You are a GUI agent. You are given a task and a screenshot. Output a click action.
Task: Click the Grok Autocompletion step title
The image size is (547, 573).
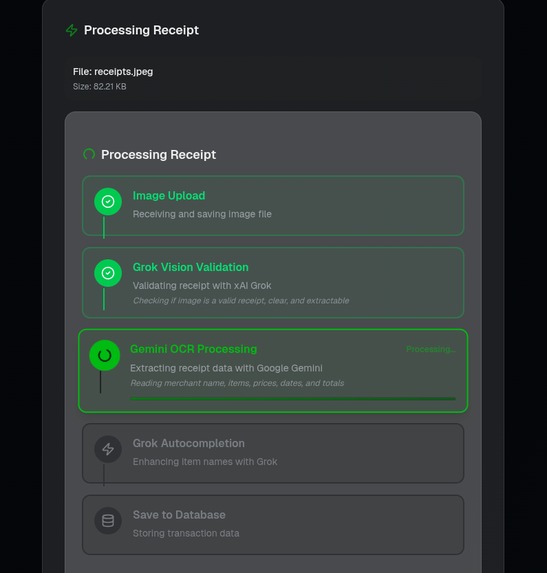(189, 443)
